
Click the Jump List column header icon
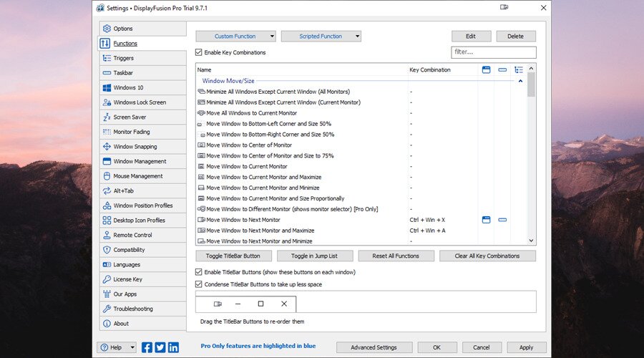click(x=519, y=70)
